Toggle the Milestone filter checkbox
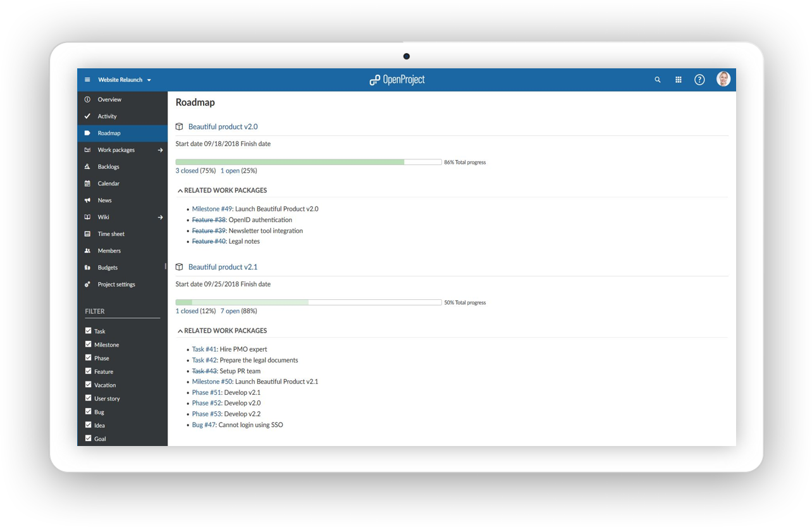 point(89,344)
